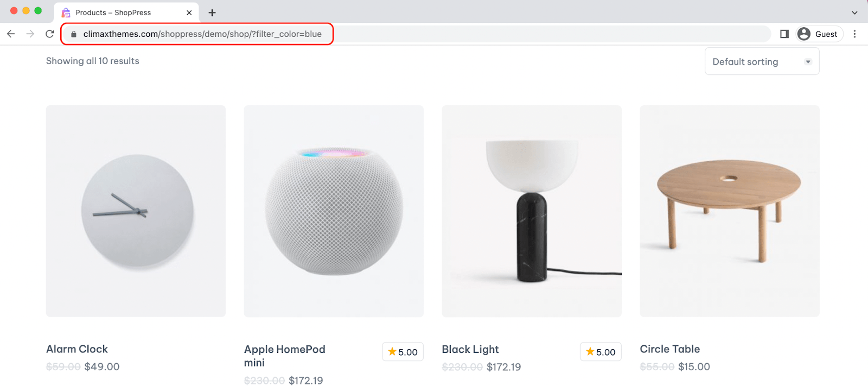The width and height of the screenshot is (868, 386).
Task: Close the Products – ShopPress tab
Action: pyautogui.click(x=189, y=12)
